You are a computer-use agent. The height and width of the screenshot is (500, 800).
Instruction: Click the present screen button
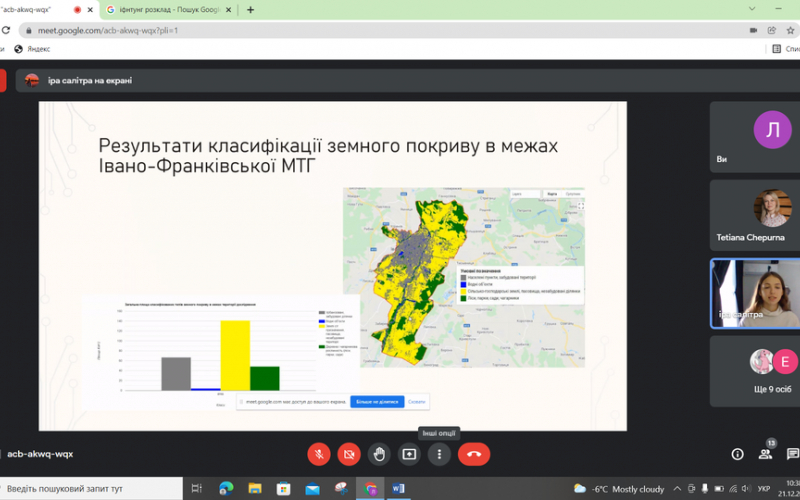409,454
